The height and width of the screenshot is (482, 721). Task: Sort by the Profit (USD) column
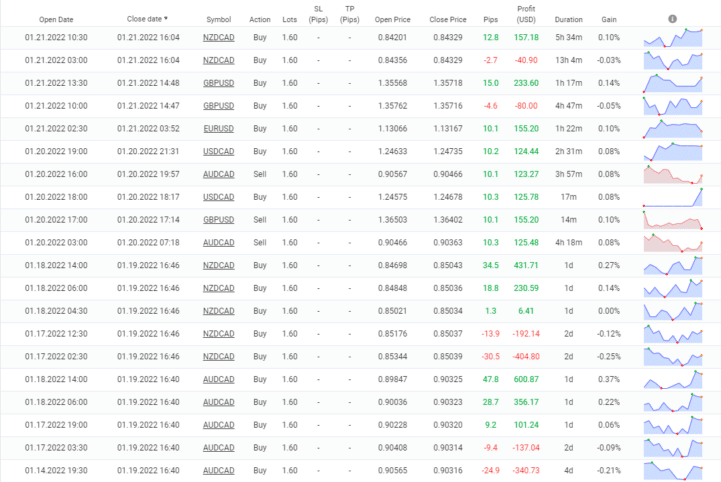coord(526,14)
